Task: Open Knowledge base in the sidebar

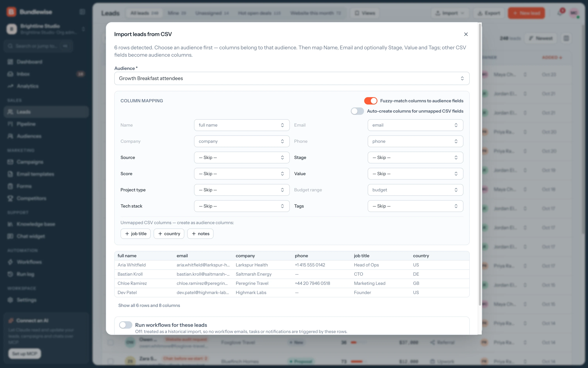Action: tap(46, 224)
